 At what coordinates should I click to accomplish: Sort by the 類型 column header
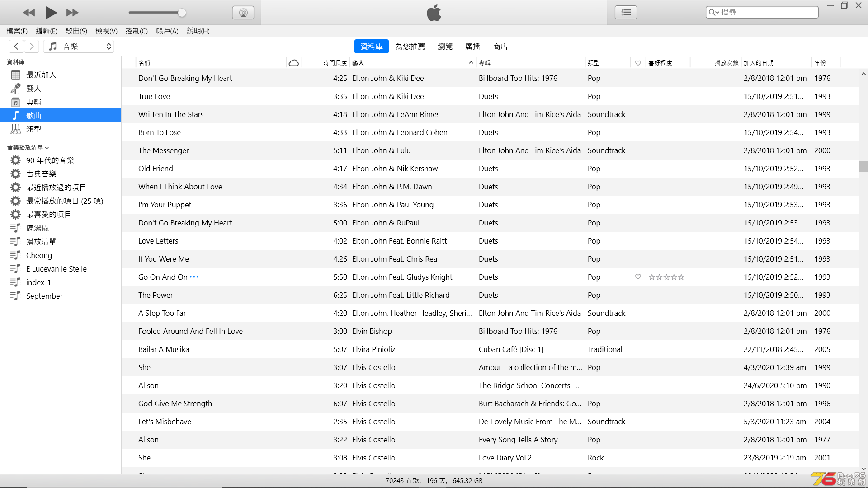click(x=608, y=63)
